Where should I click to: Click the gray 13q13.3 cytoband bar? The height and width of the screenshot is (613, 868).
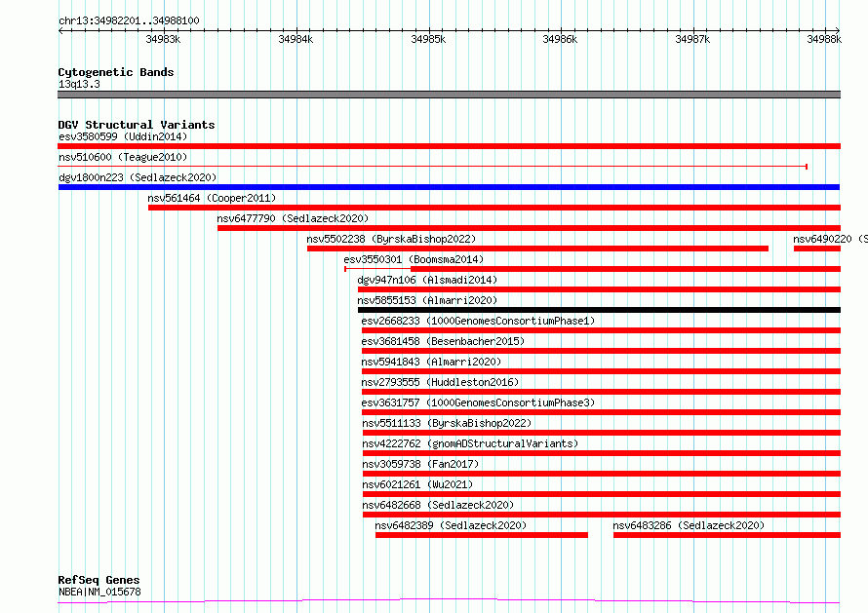449,95
